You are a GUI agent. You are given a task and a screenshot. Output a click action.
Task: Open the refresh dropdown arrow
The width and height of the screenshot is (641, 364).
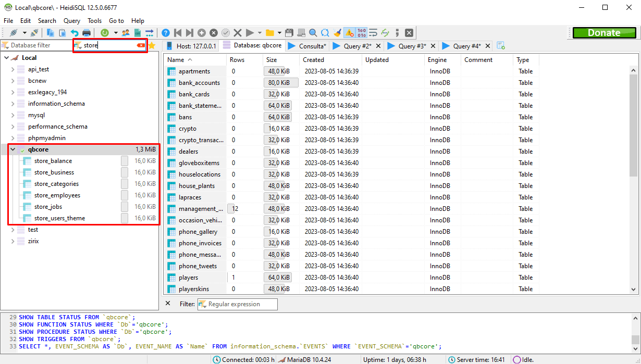115,33
